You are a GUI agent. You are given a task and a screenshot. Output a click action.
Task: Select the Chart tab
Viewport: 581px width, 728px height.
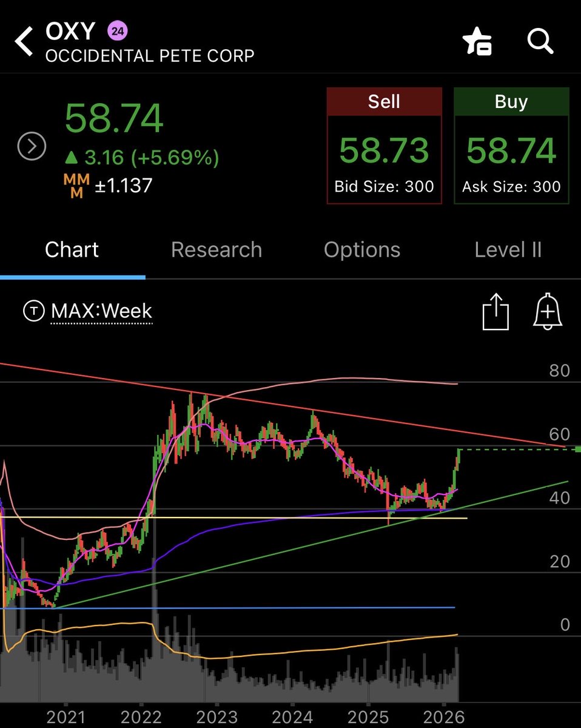click(72, 249)
